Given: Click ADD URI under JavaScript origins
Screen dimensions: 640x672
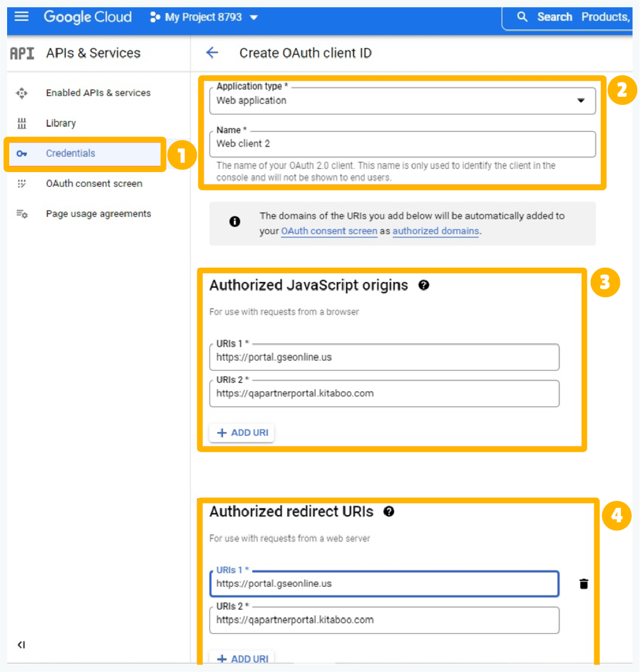Looking at the screenshot, I should (241, 432).
